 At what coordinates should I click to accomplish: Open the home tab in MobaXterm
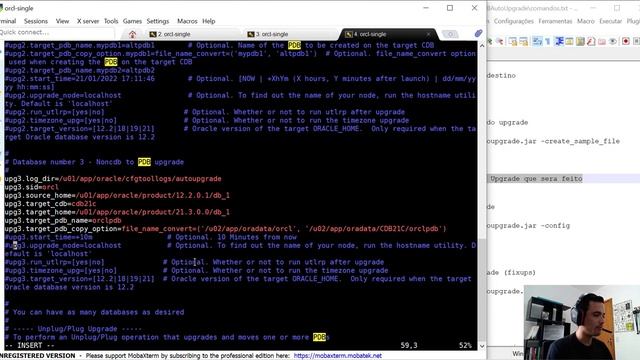click(132, 34)
